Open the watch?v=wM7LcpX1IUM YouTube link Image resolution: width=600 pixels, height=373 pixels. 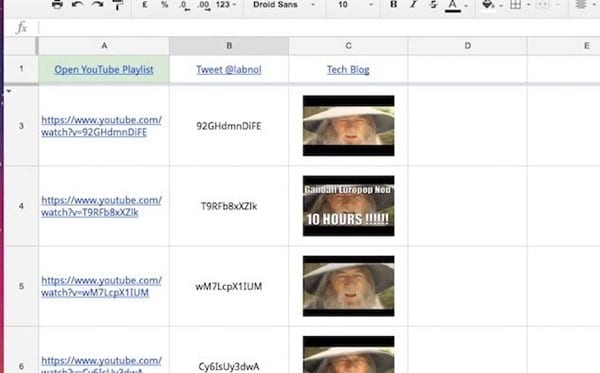pyautogui.click(x=101, y=287)
